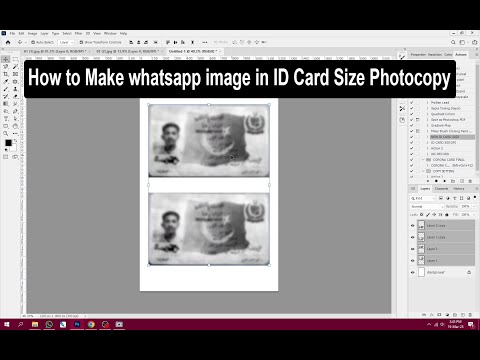Open the Normal blending mode dropdown

point(427,207)
